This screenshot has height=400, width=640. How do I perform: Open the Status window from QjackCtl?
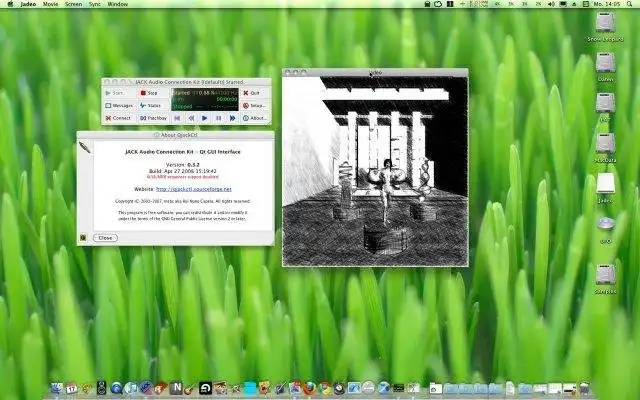tap(153, 105)
